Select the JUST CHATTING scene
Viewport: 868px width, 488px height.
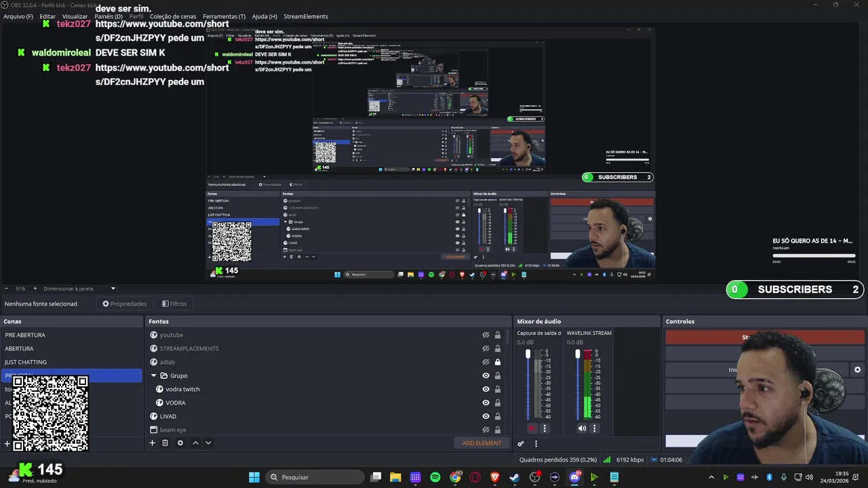(71, 362)
